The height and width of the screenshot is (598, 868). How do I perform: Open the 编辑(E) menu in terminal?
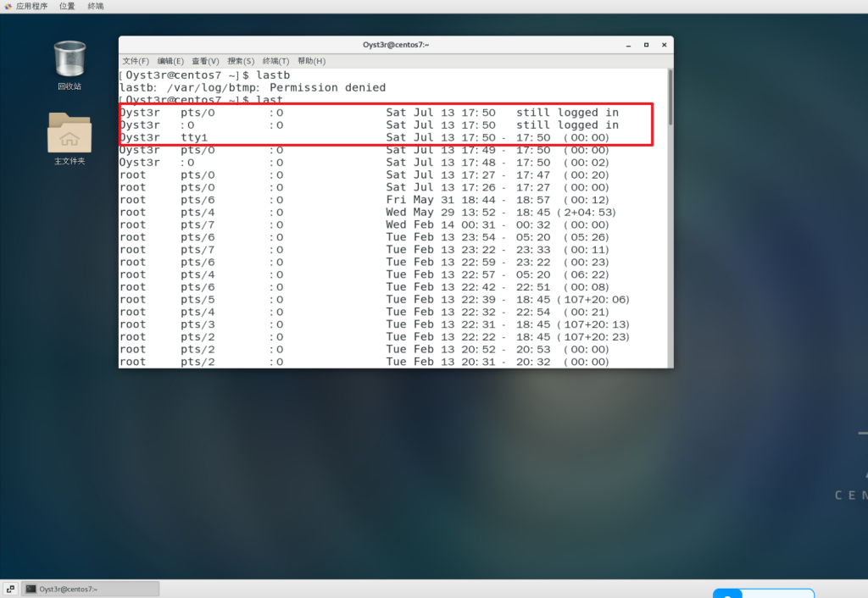point(170,61)
